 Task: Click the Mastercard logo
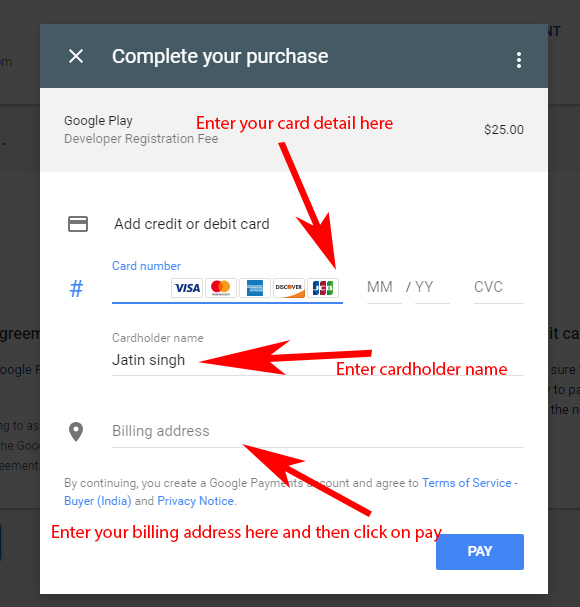tap(221, 288)
